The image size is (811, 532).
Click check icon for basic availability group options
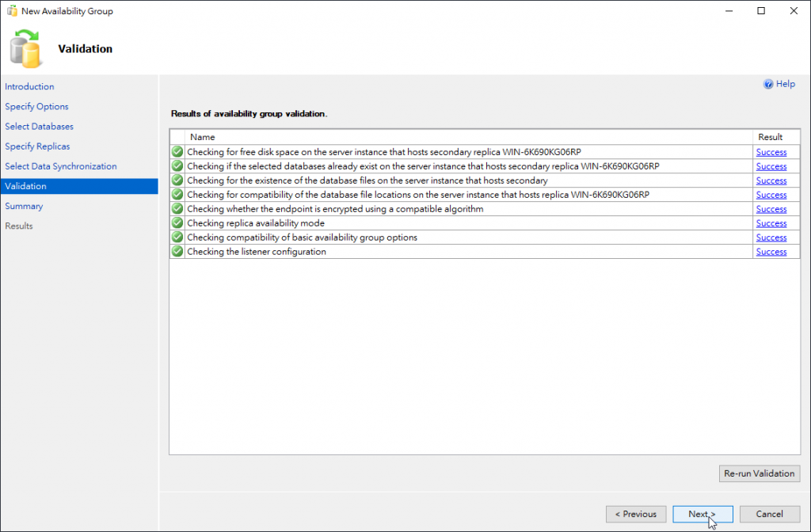(177, 237)
